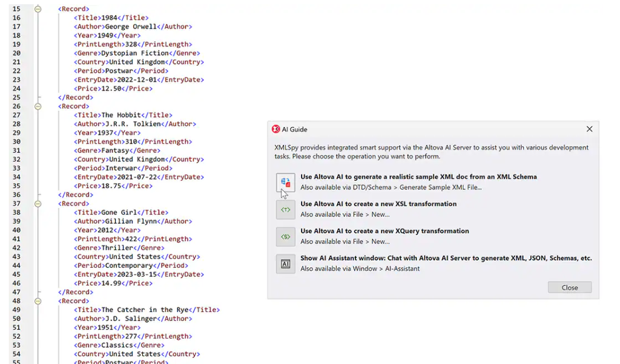The width and height of the screenshot is (620, 364).
Task: Click the 'AI Guide' dialog title text
Action: (295, 129)
